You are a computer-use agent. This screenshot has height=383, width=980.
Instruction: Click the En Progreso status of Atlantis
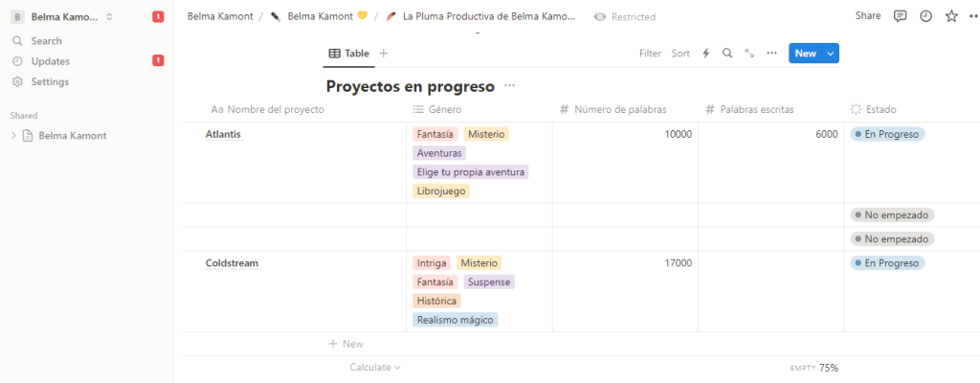(887, 134)
